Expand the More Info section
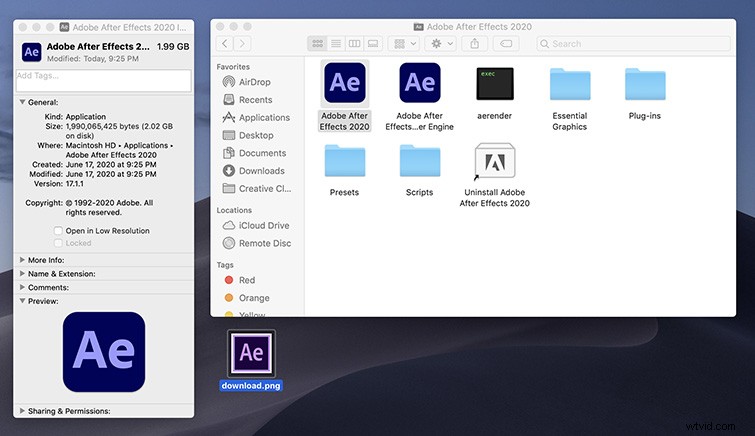The width and height of the screenshot is (755, 436). click(22, 260)
